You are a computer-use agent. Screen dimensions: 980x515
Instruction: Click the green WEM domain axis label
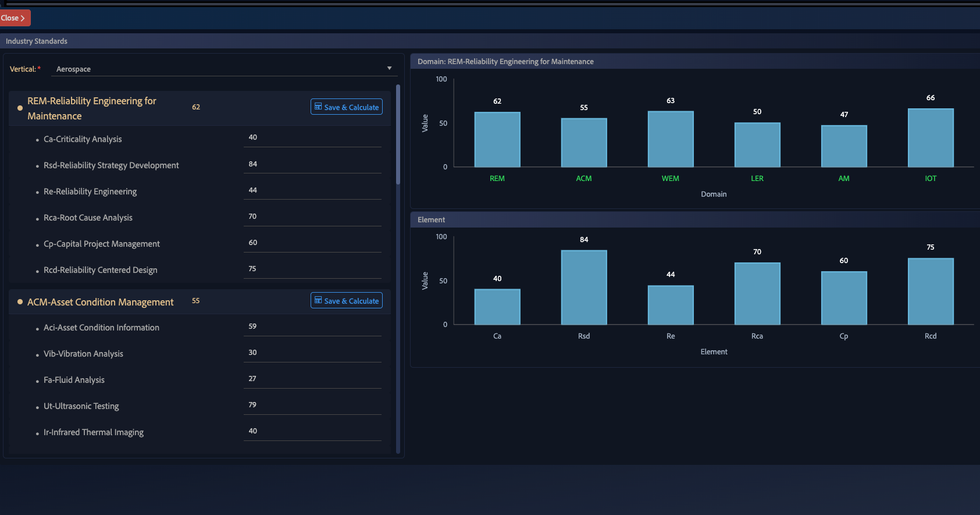pyautogui.click(x=670, y=179)
